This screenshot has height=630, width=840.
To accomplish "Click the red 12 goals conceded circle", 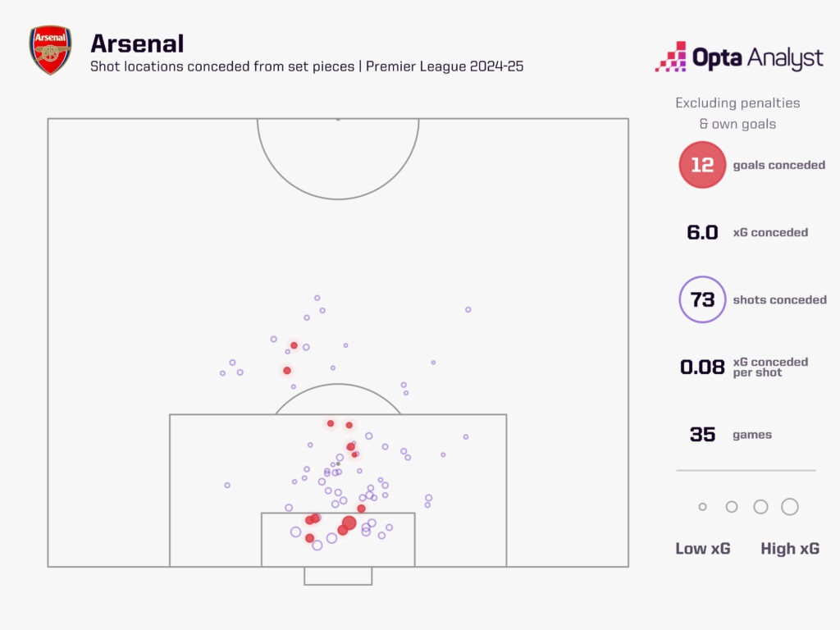I will pyautogui.click(x=702, y=164).
